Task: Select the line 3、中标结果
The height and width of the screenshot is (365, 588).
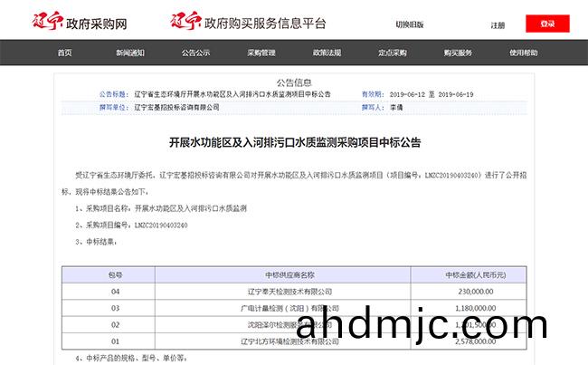Action: tap(96, 242)
